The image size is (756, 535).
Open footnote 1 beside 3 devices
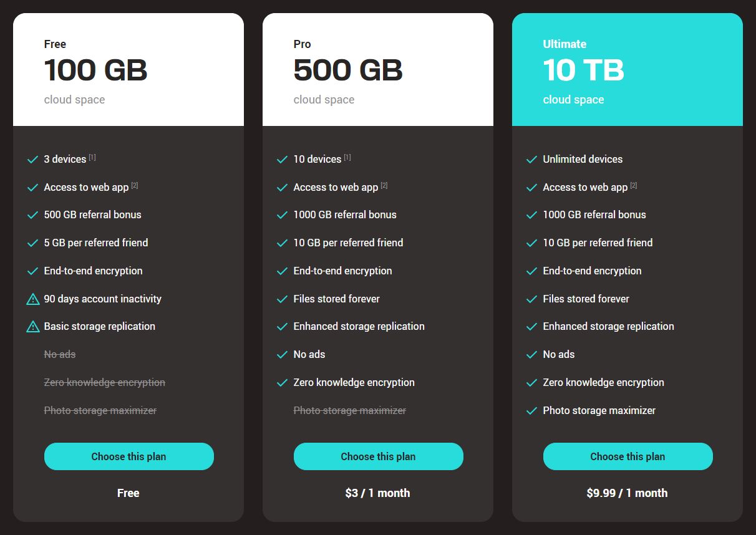(92, 157)
